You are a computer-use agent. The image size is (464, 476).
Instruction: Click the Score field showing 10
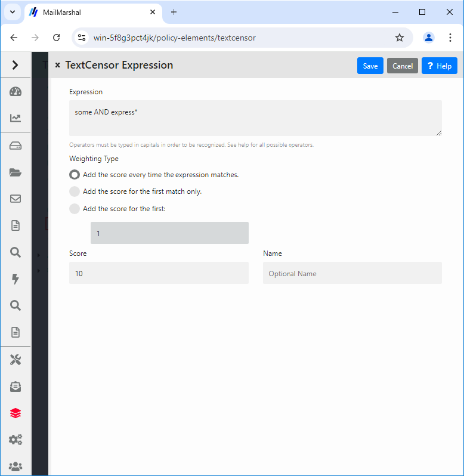point(159,273)
